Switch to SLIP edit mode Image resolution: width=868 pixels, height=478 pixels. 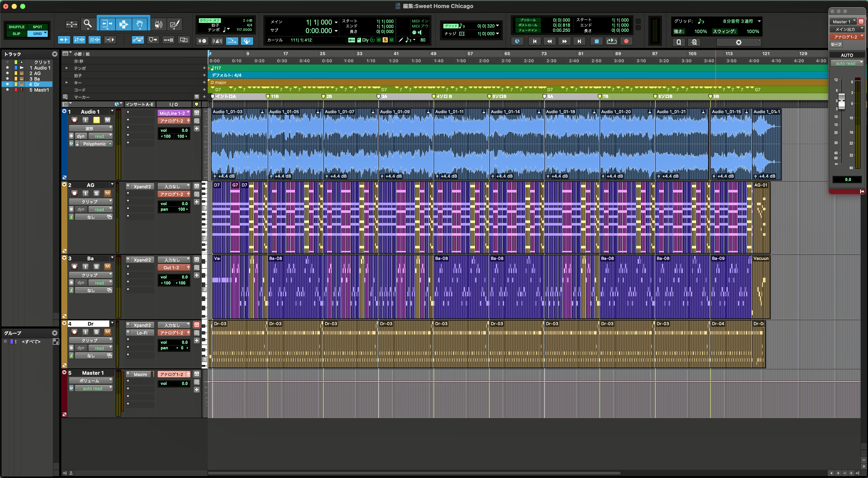click(17, 34)
